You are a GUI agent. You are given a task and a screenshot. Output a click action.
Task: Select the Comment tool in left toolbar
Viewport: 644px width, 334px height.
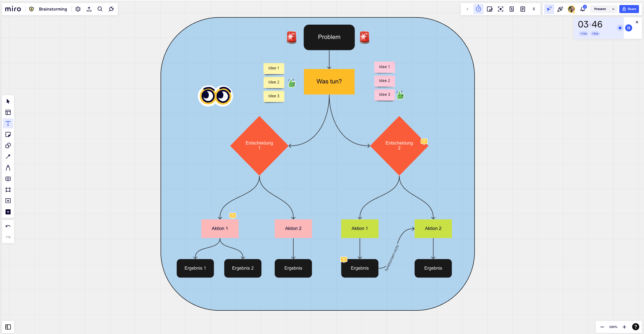[x=8, y=179]
